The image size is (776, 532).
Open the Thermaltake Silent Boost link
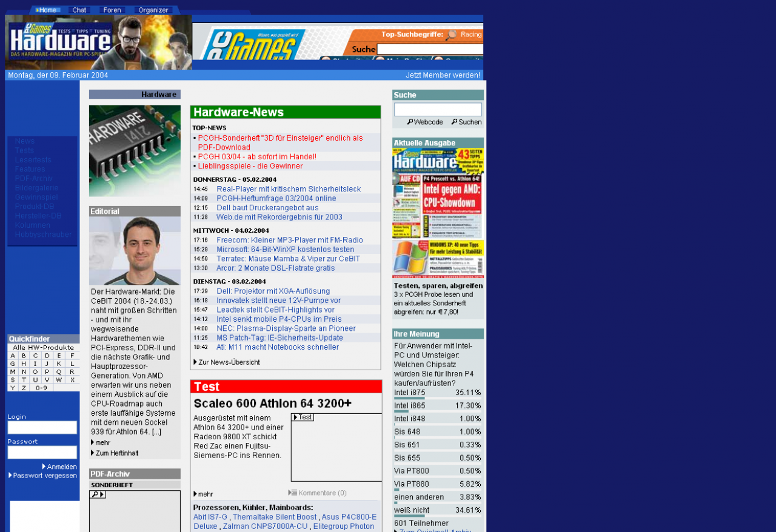275,517
